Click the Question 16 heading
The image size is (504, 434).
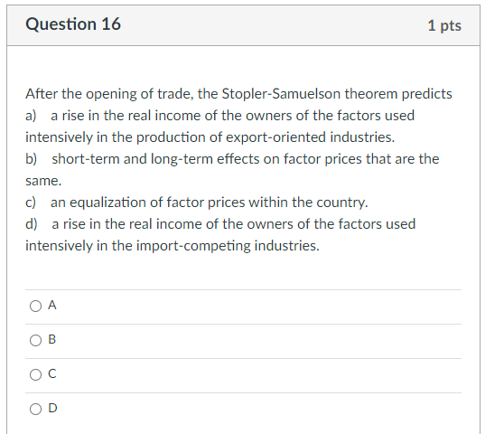(x=73, y=24)
